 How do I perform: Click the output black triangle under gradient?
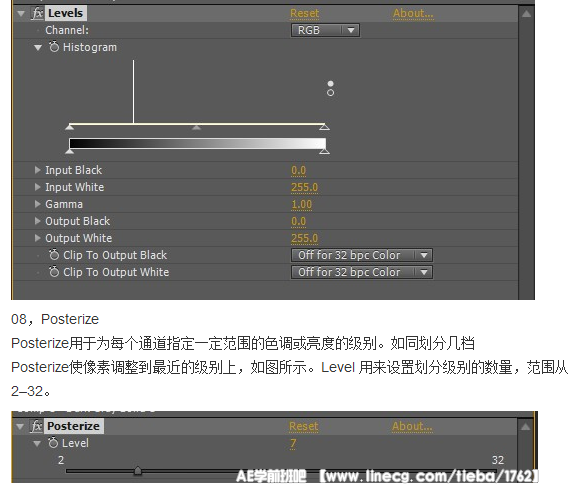70,151
